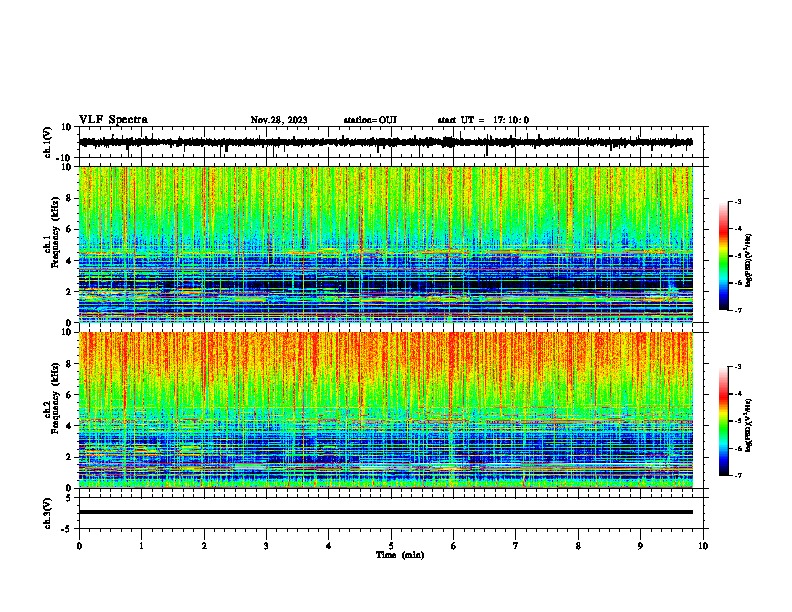Click the -3 label on ch.2 color bar
Viewport: 792px width, 612px height.
tap(737, 367)
